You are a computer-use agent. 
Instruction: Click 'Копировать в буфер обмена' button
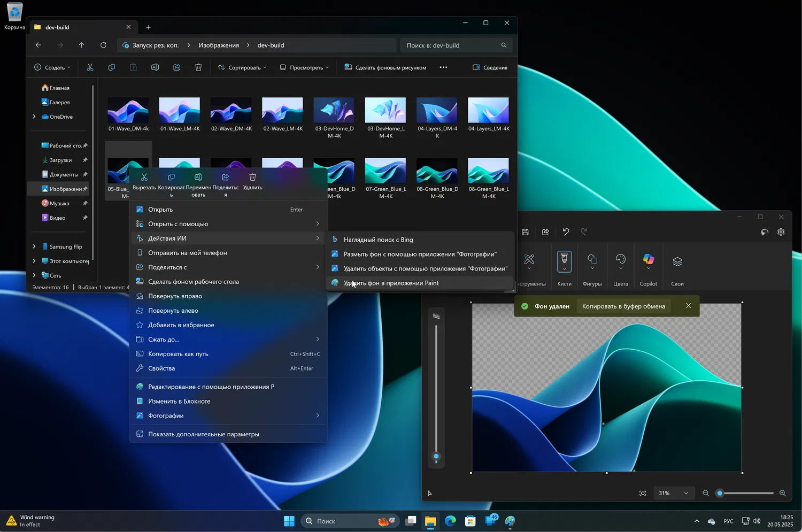pyautogui.click(x=623, y=306)
